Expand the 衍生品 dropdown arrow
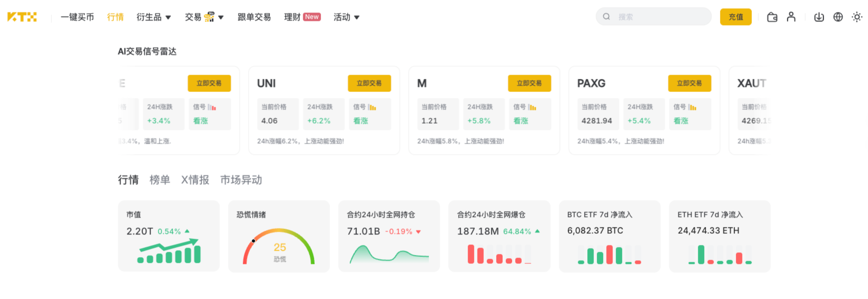Screen dimensions: 868x299 (168, 17)
